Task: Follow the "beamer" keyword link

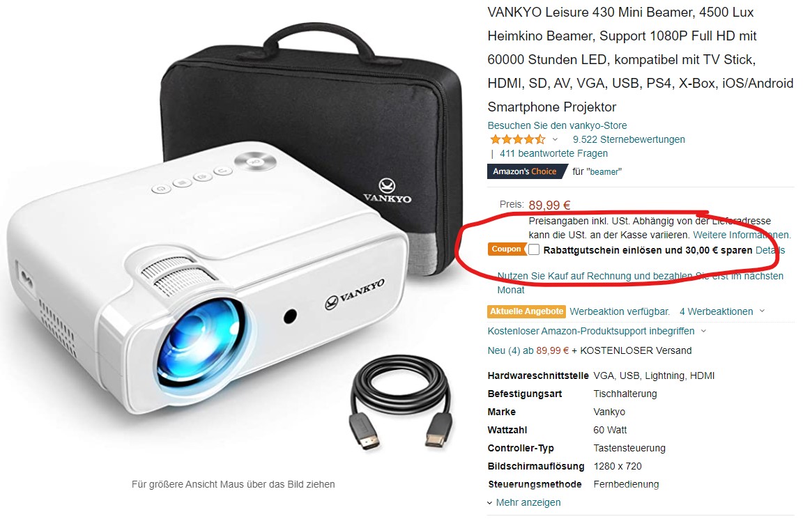Action: pyautogui.click(x=604, y=172)
